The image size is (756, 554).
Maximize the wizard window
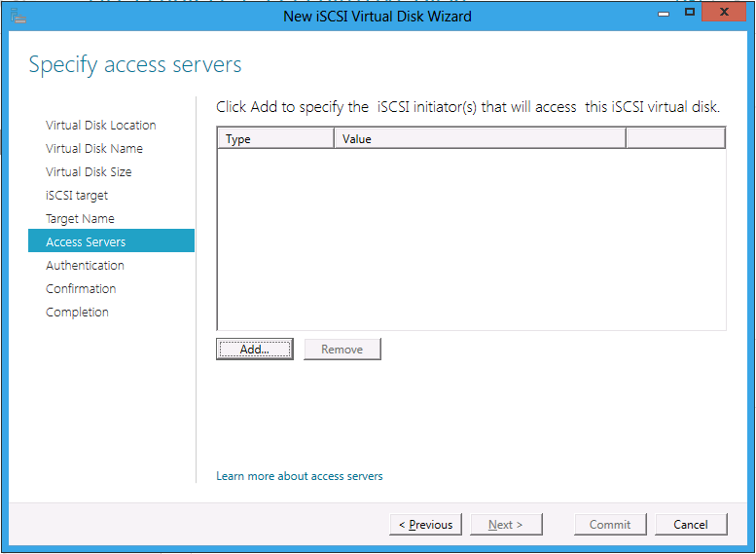point(690,13)
